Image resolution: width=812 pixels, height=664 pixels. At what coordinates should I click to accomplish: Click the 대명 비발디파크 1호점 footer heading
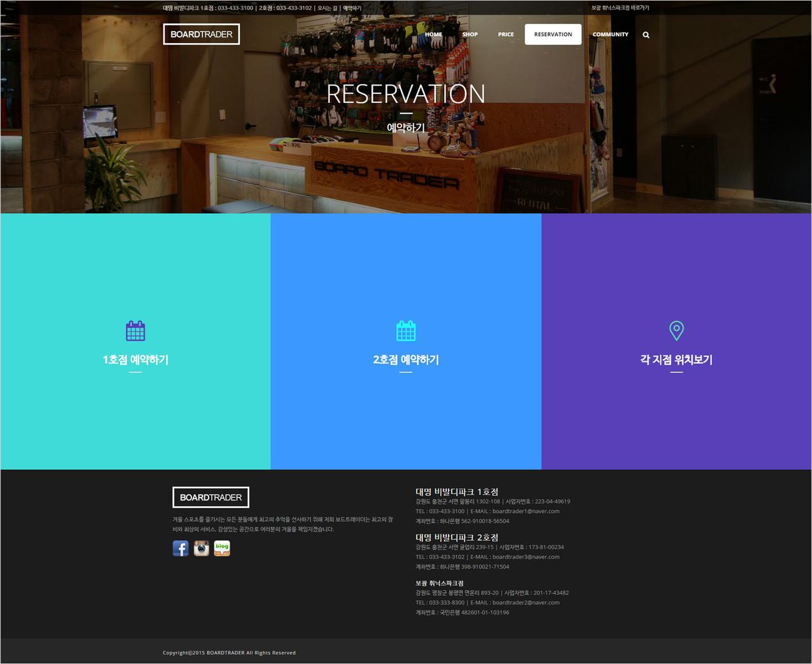coord(457,492)
